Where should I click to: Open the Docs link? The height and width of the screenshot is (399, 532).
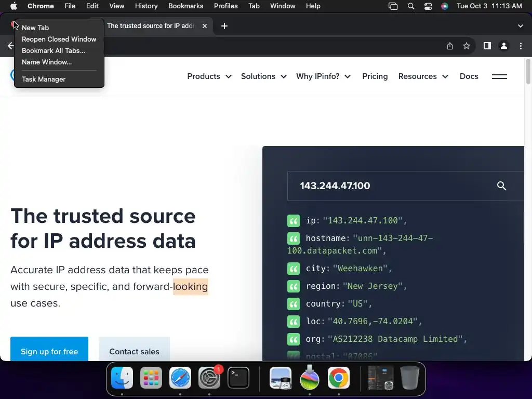[469, 76]
